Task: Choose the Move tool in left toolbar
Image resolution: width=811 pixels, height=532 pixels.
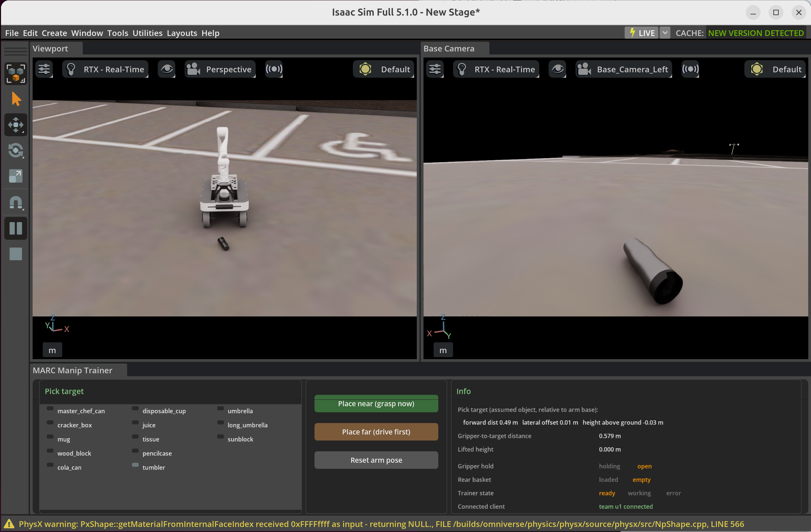Action: pos(16,125)
